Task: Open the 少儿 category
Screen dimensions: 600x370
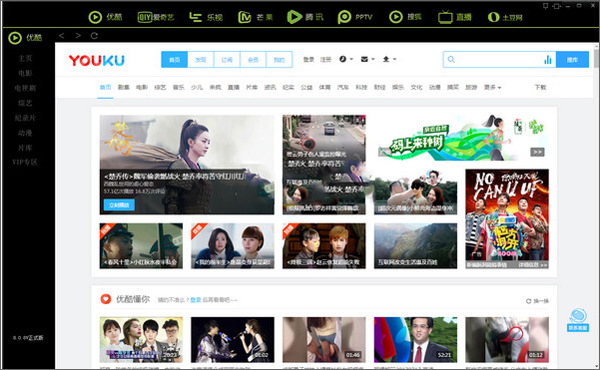Action: tap(197, 87)
